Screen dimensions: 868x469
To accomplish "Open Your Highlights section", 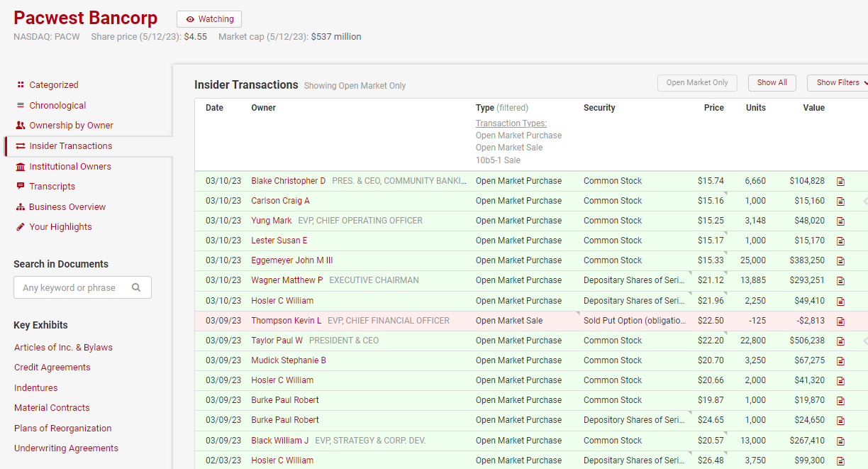I will [x=60, y=226].
